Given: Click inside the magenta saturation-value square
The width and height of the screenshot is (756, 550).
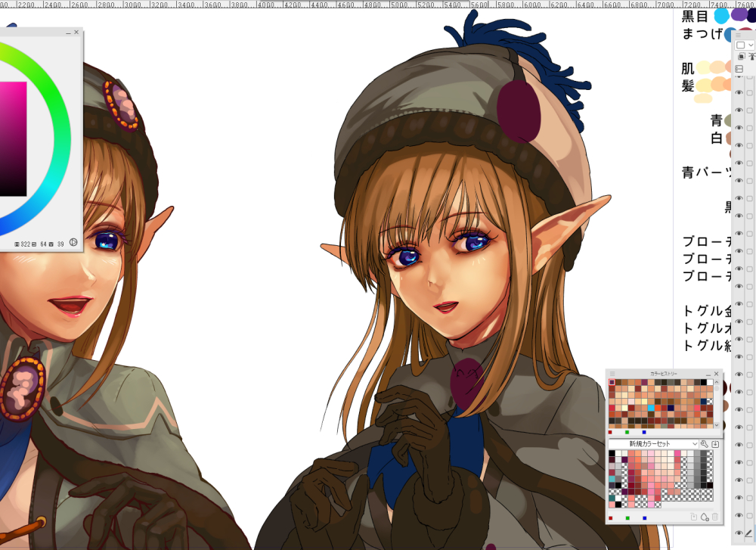Looking at the screenshot, I should click(x=12, y=140).
